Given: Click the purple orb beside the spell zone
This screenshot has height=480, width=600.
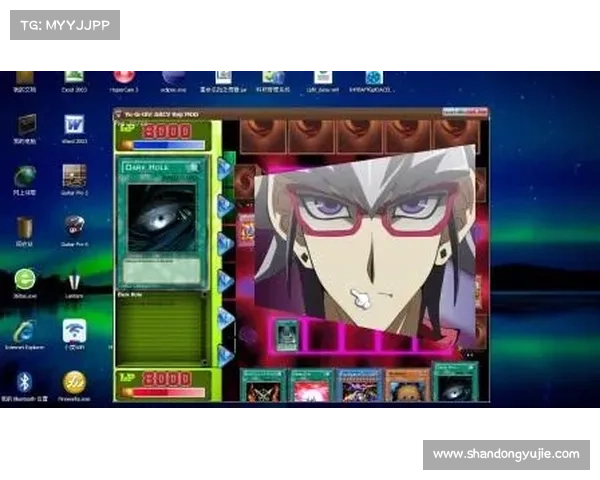Looking at the screenshot, I should pyautogui.click(x=249, y=336).
